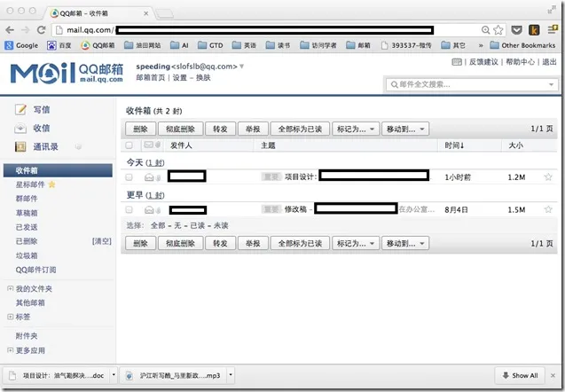This screenshot has width=565, height=392.
Task: Click the orange K extension icon
Action: click(x=534, y=30)
